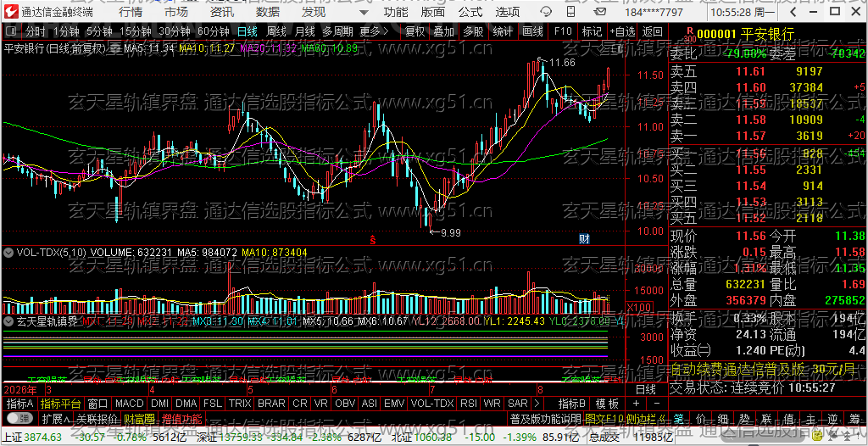The image size is (868, 446).
Task: Toggle the 弹 popup switch
Action: [x=19, y=418]
